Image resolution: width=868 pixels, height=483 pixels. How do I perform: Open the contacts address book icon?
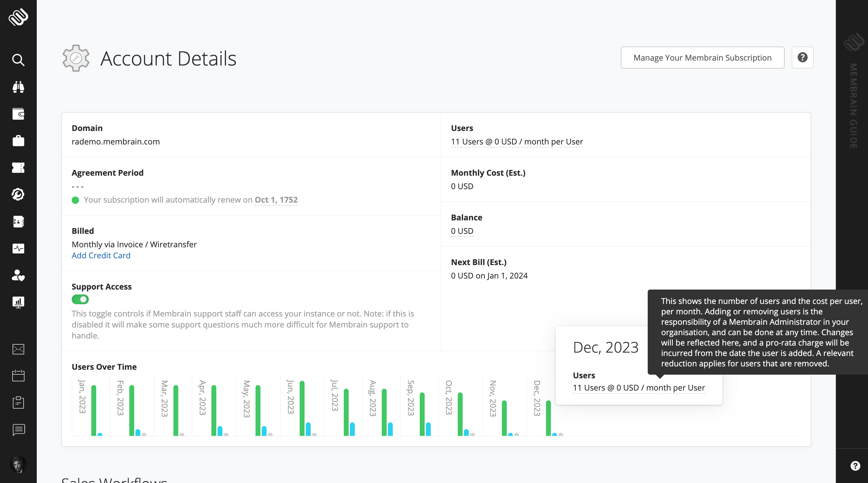coord(18,222)
